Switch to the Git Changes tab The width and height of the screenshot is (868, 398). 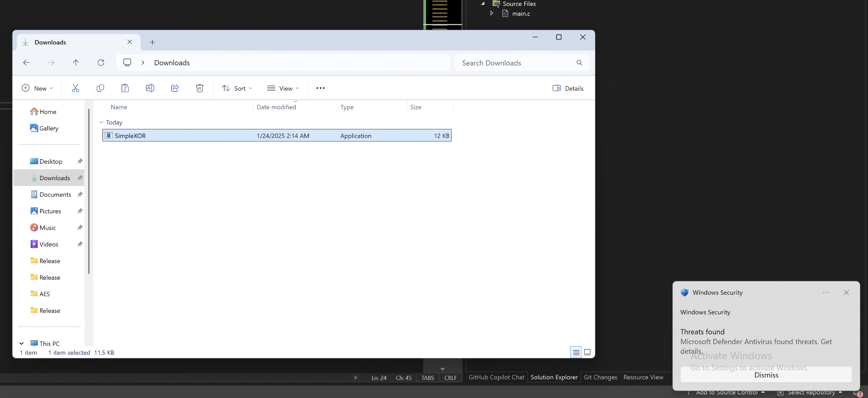point(600,377)
